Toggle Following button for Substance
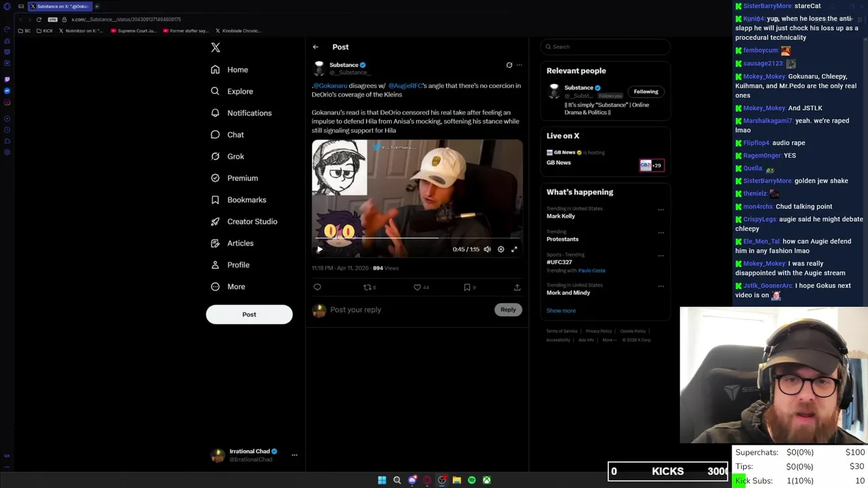868x488 pixels. coord(646,91)
